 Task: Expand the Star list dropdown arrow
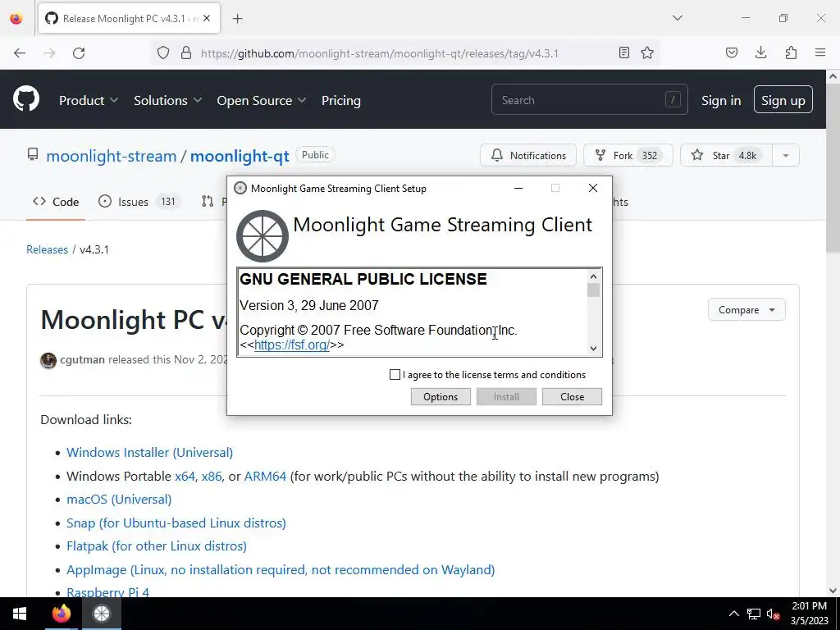tap(785, 155)
